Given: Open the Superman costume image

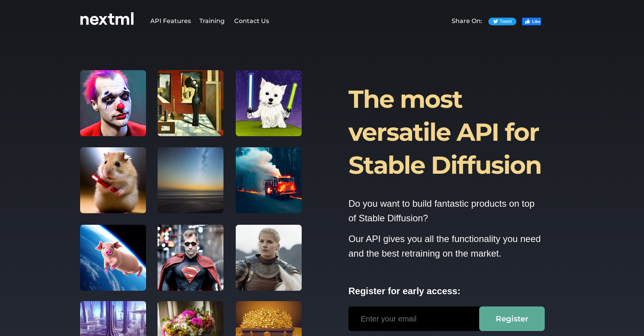Looking at the screenshot, I should click(191, 258).
